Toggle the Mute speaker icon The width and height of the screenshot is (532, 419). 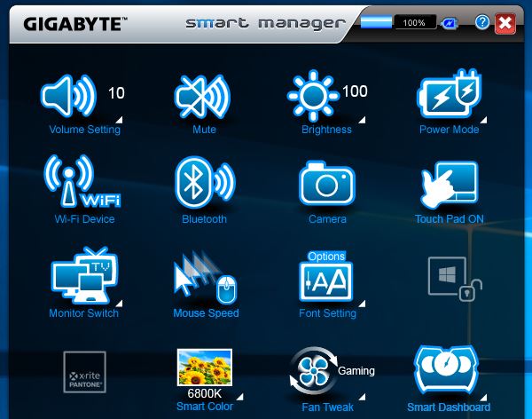click(x=202, y=96)
